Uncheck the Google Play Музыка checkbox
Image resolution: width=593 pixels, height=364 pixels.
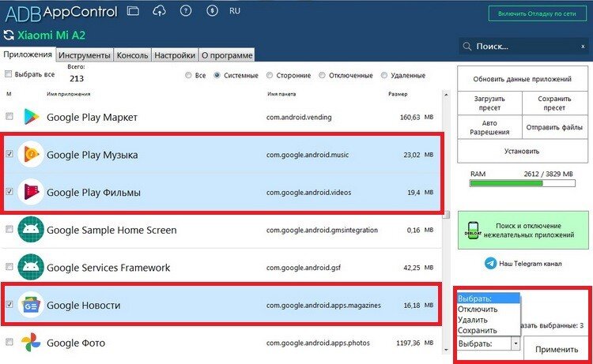pos(9,154)
